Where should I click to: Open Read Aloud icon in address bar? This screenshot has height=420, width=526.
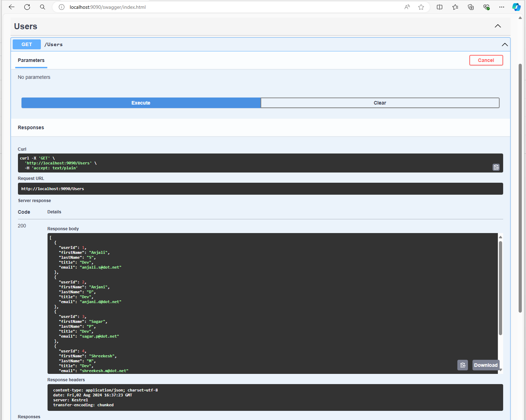pyautogui.click(x=407, y=7)
